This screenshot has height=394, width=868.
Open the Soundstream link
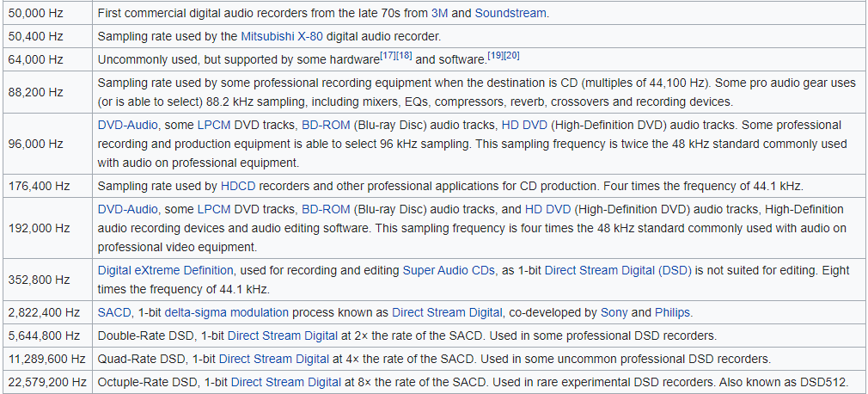pyautogui.click(x=510, y=13)
